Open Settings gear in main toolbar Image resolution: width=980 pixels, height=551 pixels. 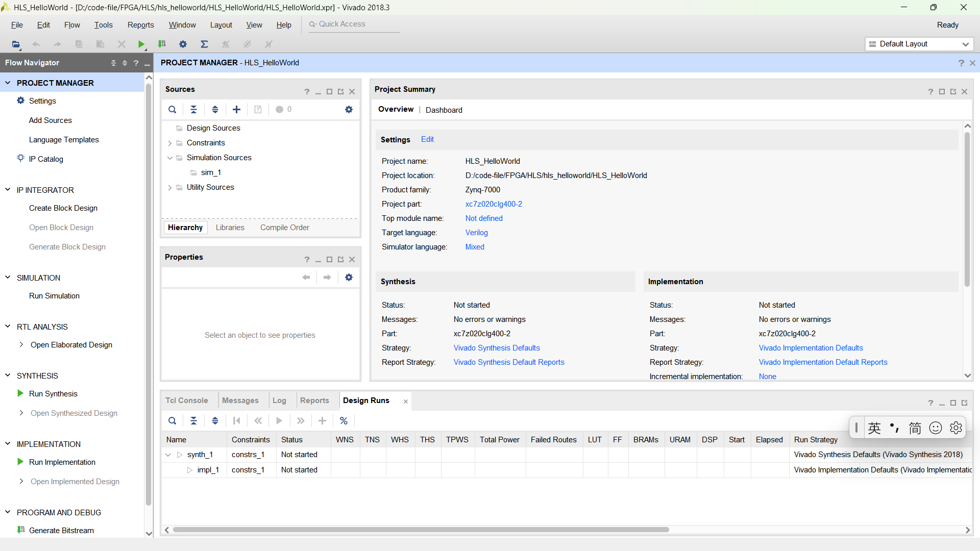tap(183, 44)
